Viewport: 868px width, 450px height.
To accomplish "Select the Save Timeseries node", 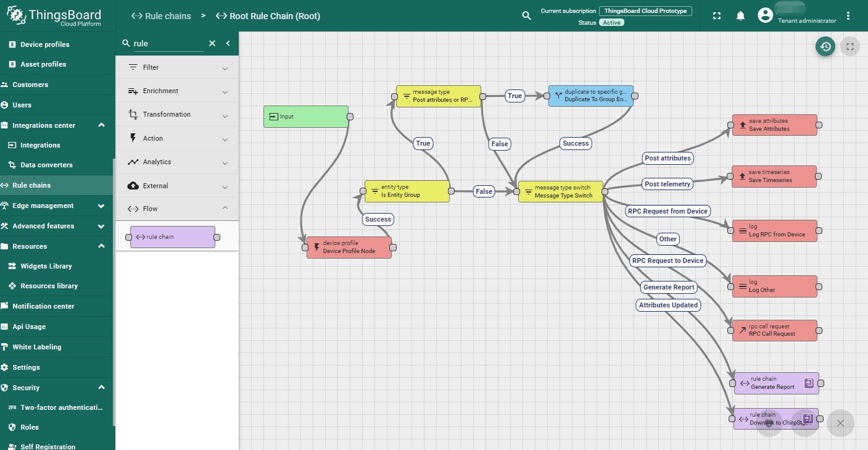I will point(774,176).
